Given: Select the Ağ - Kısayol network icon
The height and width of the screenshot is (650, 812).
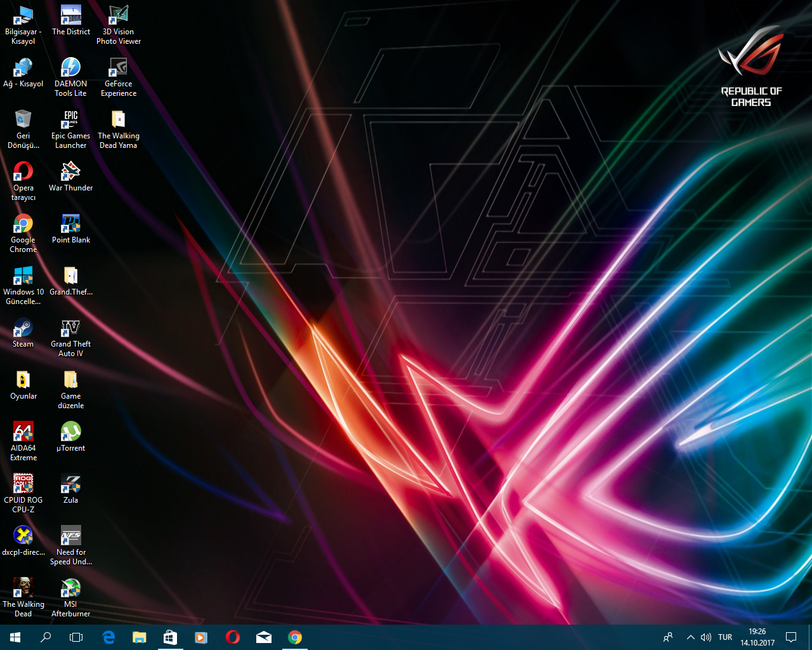Looking at the screenshot, I should coord(23,73).
